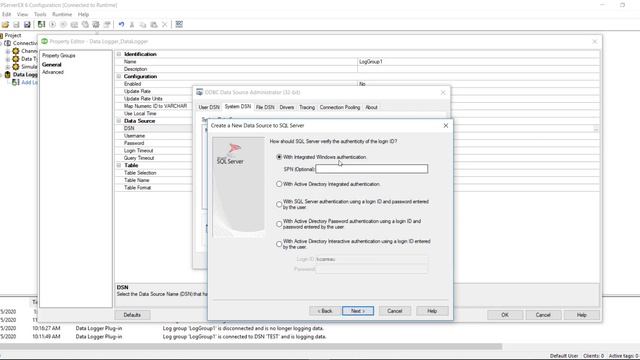Expand the Simulator tree node
Image resolution: width=640 pixels, height=360 pixels.
[x=8, y=67]
